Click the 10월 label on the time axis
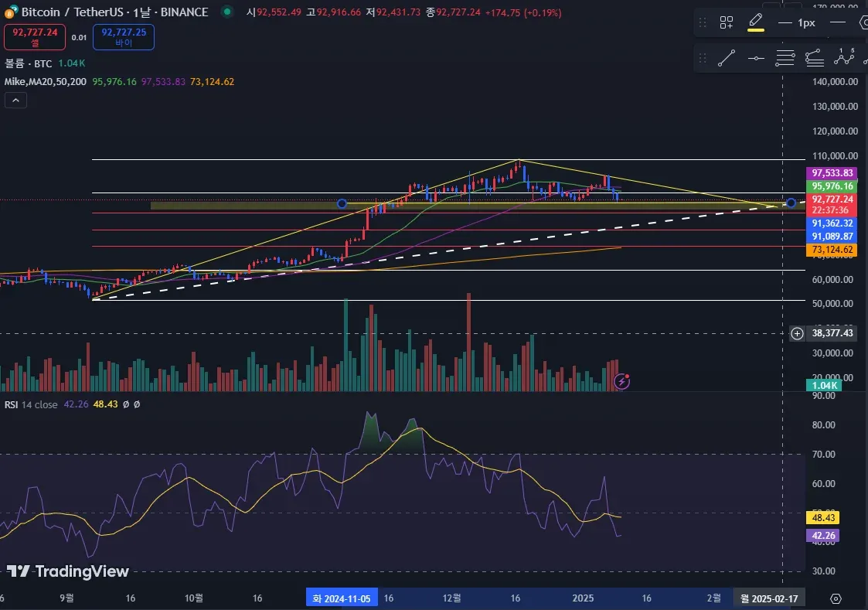The height and width of the screenshot is (610, 868). (194, 598)
